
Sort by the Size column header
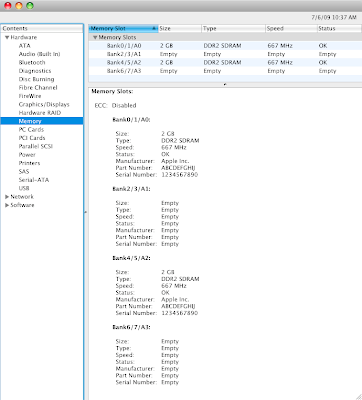(x=180, y=29)
